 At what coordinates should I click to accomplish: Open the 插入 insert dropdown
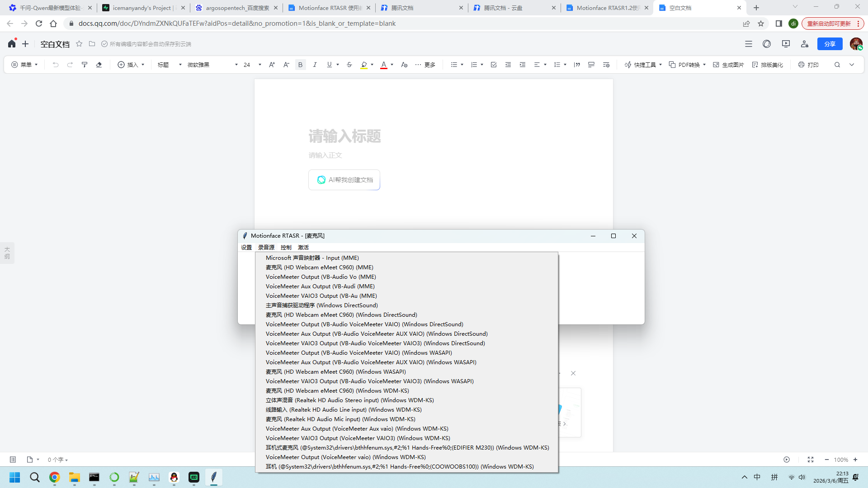(131, 65)
